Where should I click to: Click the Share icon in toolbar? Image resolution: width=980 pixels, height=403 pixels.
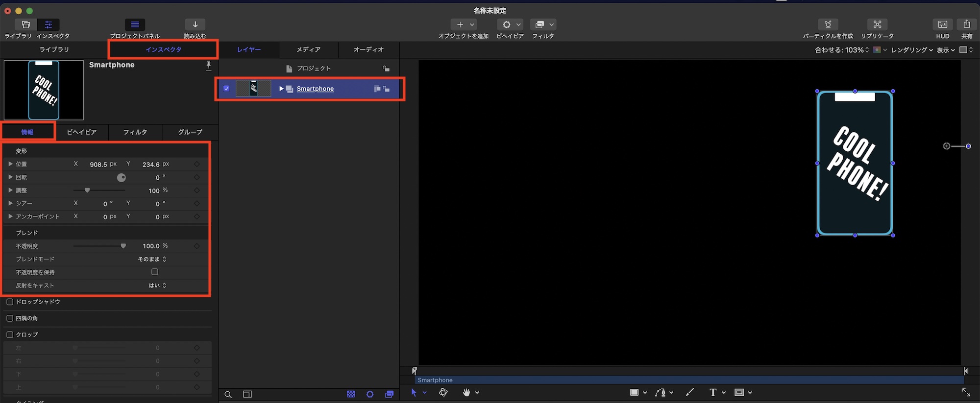click(x=966, y=24)
